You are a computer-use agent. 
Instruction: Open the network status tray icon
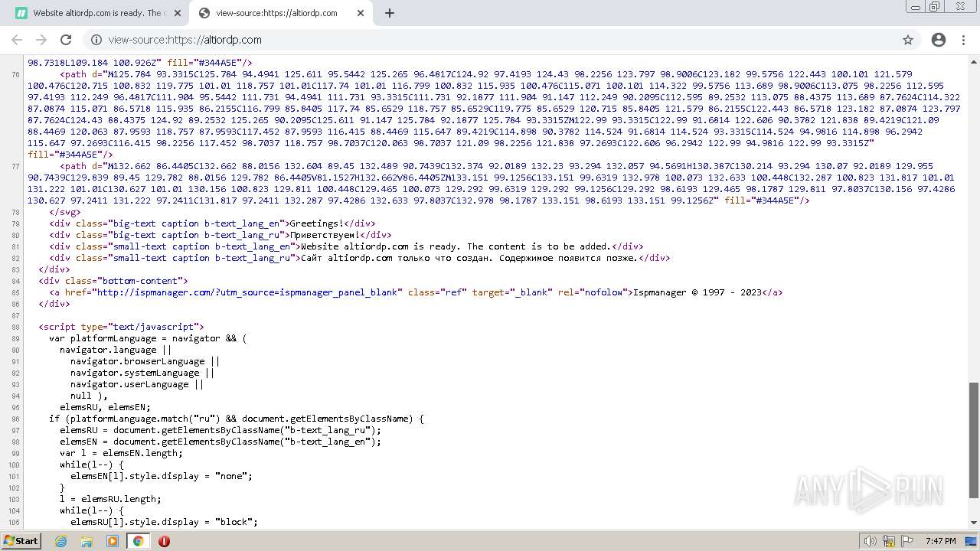(889, 541)
